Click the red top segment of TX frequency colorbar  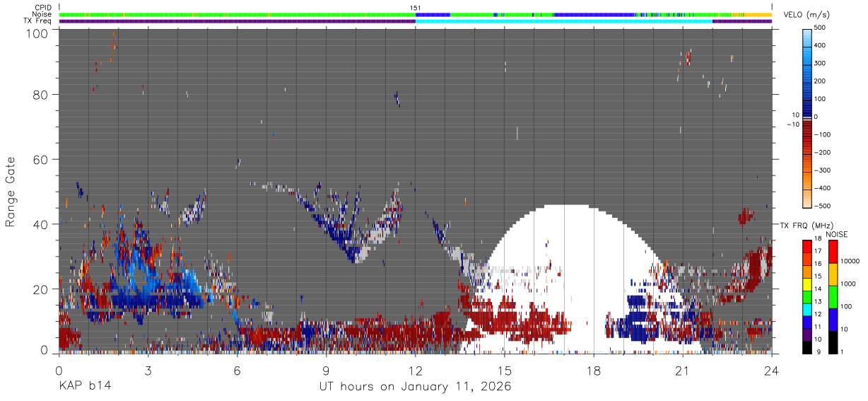click(807, 246)
